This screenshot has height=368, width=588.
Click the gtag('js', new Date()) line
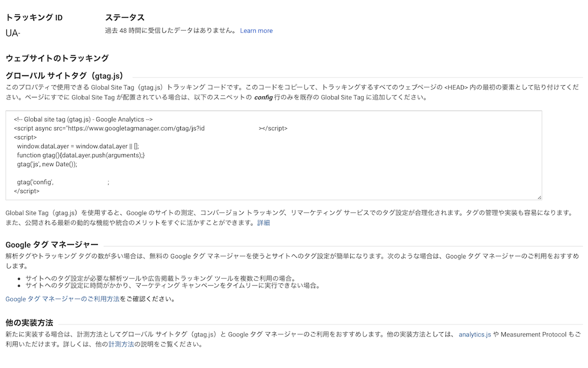click(x=47, y=164)
